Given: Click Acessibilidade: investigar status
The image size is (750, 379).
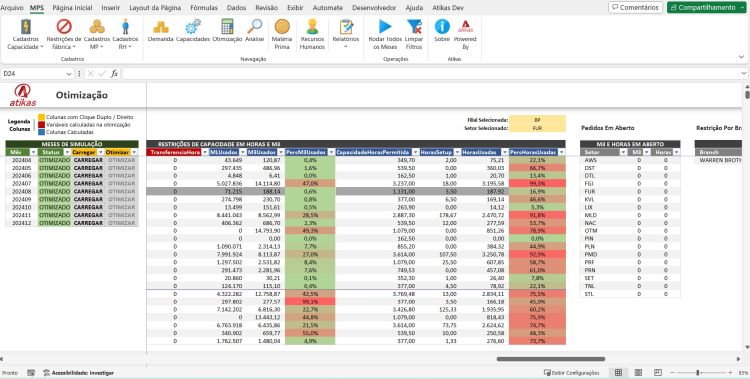Looking at the screenshot, I should click(78, 372).
